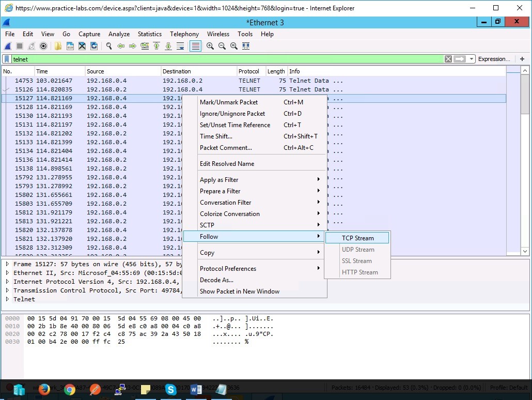This screenshot has height=400, width=532.
Task: Open the Statistics menu
Action: pos(150,34)
